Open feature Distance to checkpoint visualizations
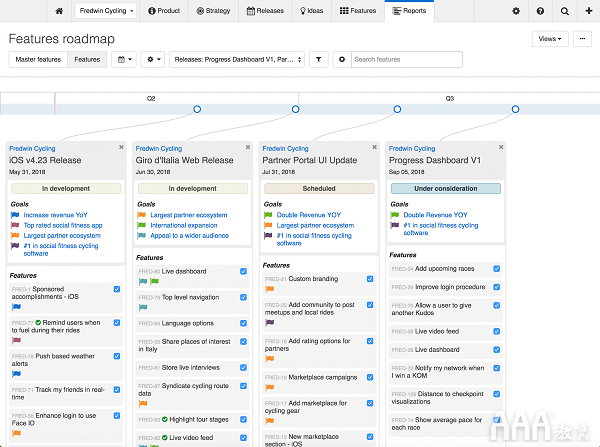This screenshot has width=600, height=447. pos(437,398)
